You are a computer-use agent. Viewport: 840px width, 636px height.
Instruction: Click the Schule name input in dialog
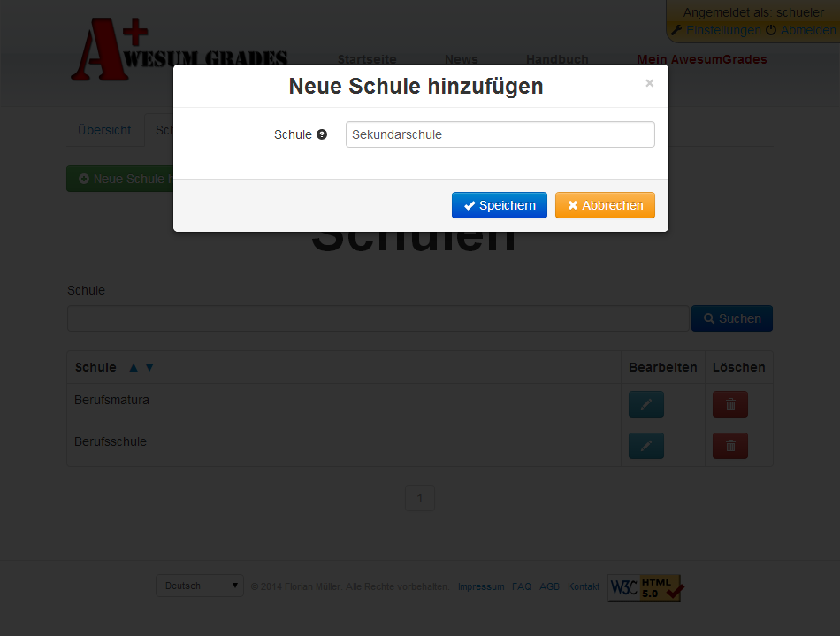coord(500,134)
